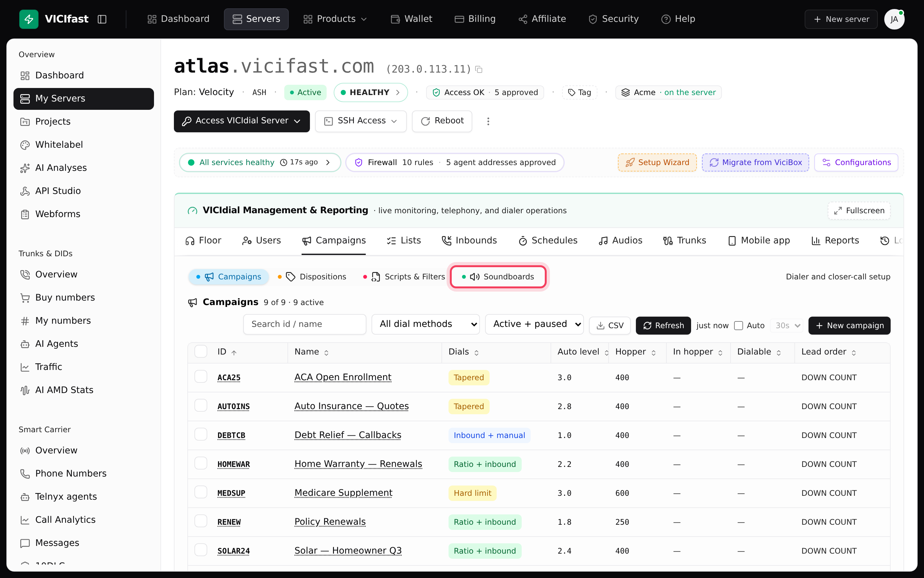Go to Whitelabel in the sidebar
The image size is (924, 578).
tap(84, 144)
